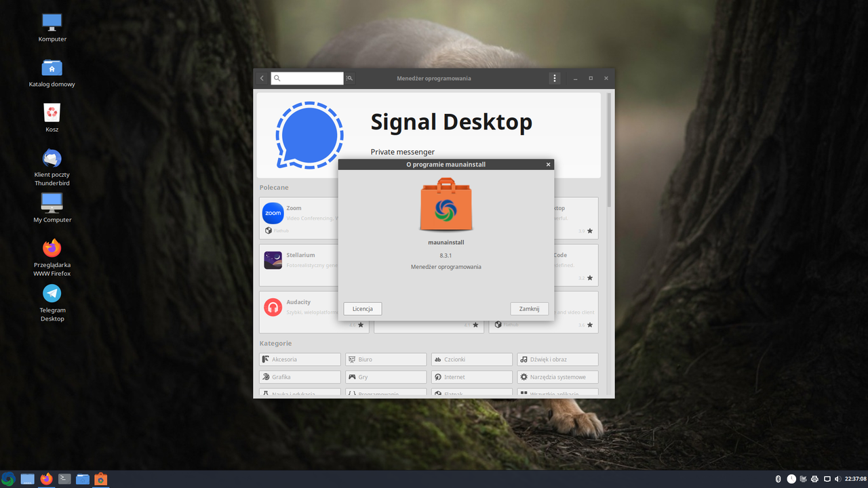Click the 'Signal Desktop' banner title
This screenshot has height=488, width=868.
451,122
